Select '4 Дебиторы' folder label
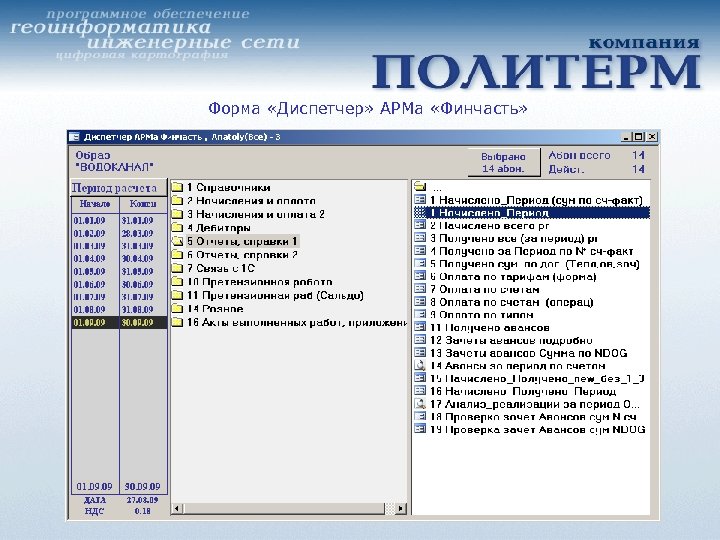Image resolution: width=720 pixels, height=540 pixels. (x=219, y=228)
